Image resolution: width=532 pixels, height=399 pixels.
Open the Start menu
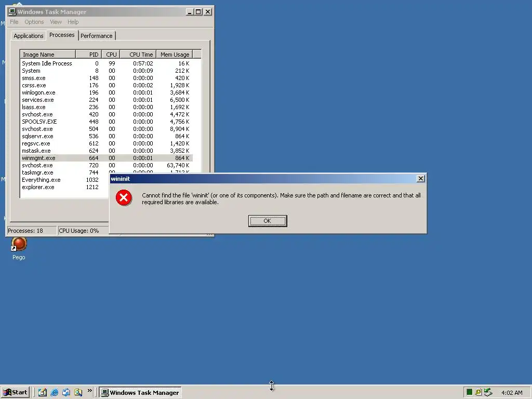pos(15,393)
